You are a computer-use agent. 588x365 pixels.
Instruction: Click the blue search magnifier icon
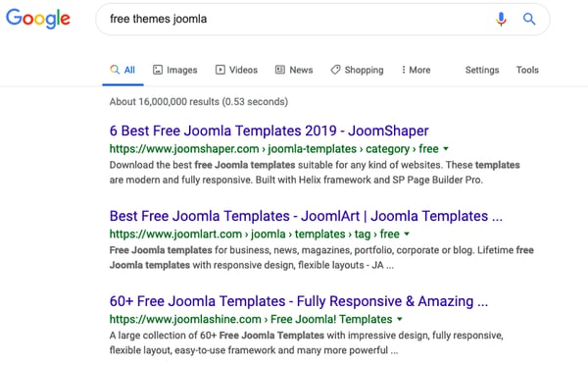tap(529, 19)
